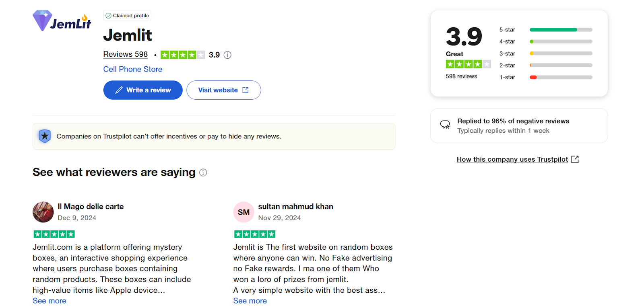
Task: Open the Reviews 598 link
Action: coord(126,54)
